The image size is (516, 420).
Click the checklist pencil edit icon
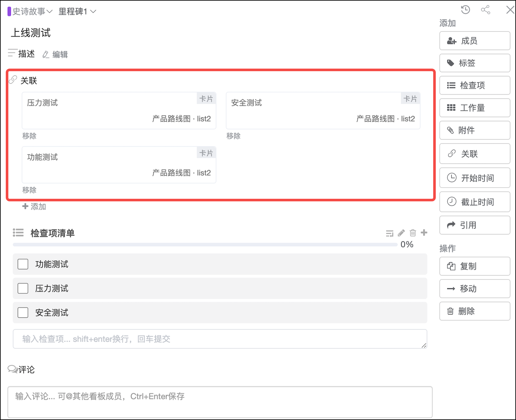point(401,233)
